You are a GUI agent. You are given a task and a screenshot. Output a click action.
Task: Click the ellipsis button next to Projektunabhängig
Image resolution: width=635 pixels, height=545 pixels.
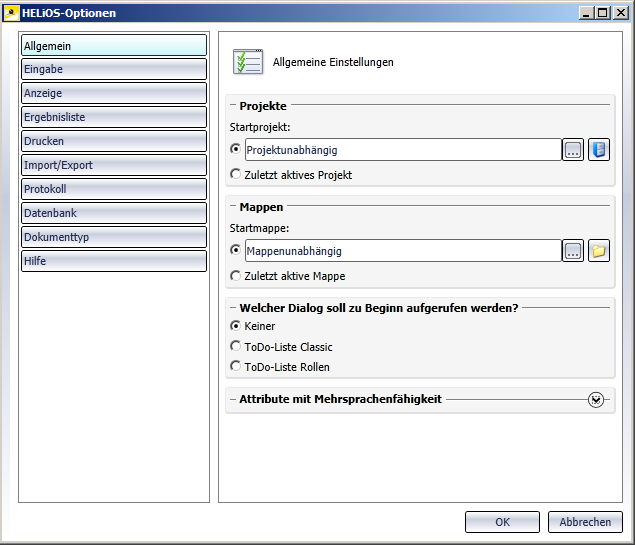(x=573, y=150)
